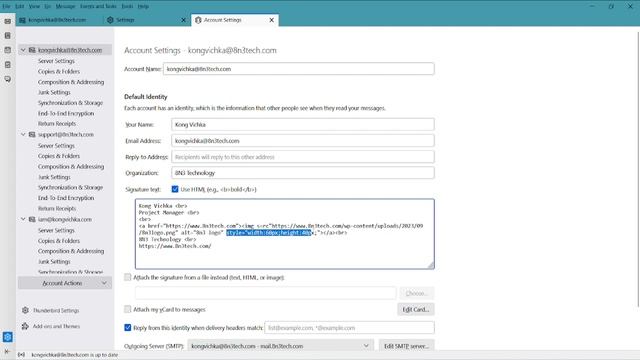The image size is (640, 360).
Task: Select Return Receipts under kongvichka@8n3tech.com
Action: tap(57, 123)
